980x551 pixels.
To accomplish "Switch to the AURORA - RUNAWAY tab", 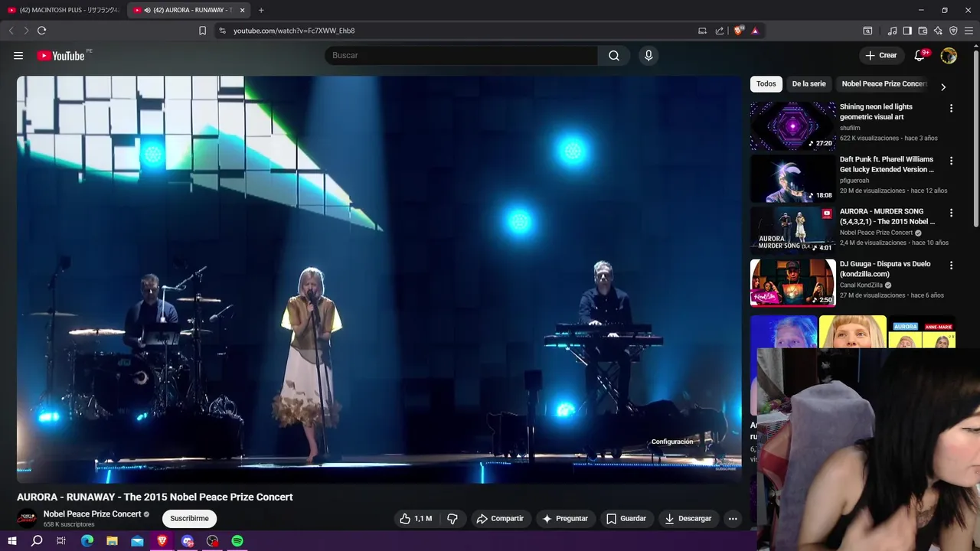I will coord(188,10).
